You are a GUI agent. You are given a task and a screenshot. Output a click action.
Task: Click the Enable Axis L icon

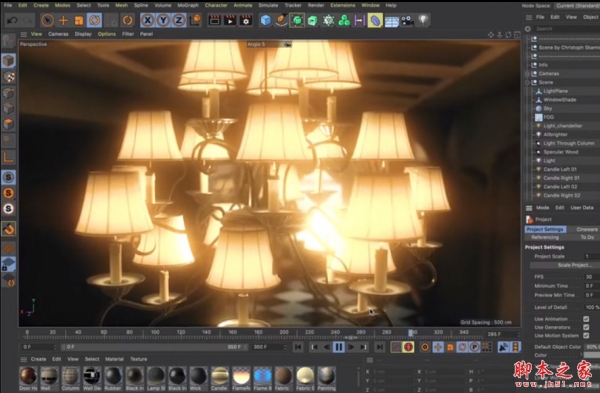point(8,157)
